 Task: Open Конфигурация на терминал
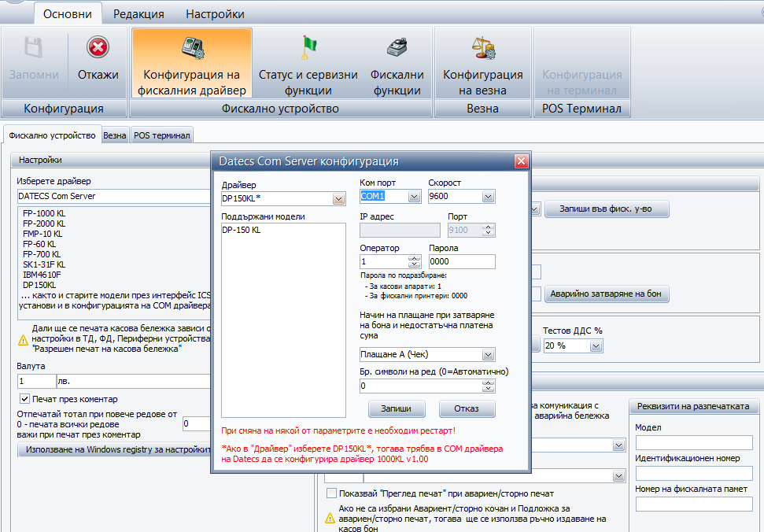(582, 63)
